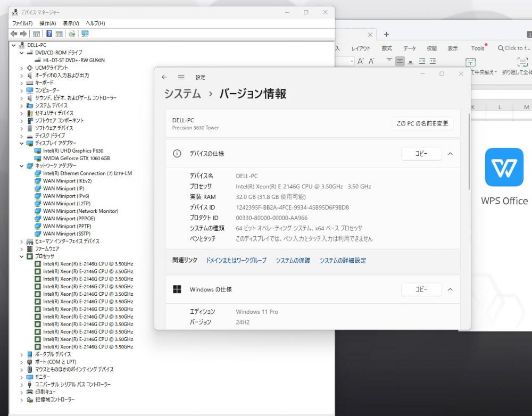Click the Back arrow in Device Manager toolbar
This screenshot has height=416, width=532.
point(14,34)
